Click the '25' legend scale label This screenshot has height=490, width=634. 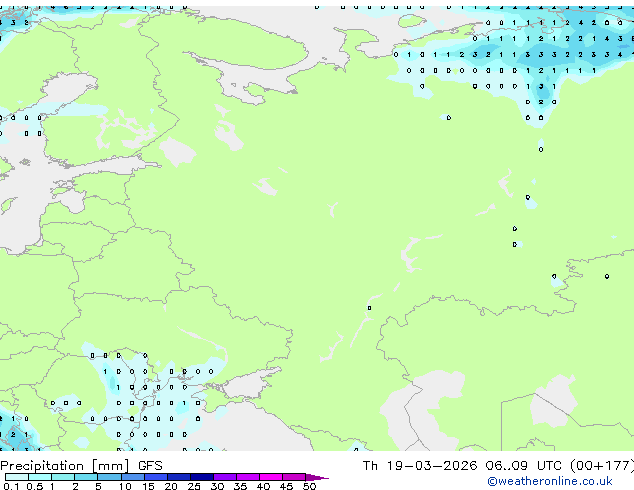coord(194,486)
